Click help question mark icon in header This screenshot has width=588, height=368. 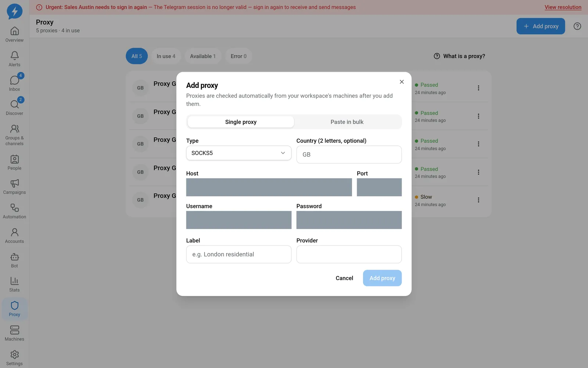(x=577, y=26)
